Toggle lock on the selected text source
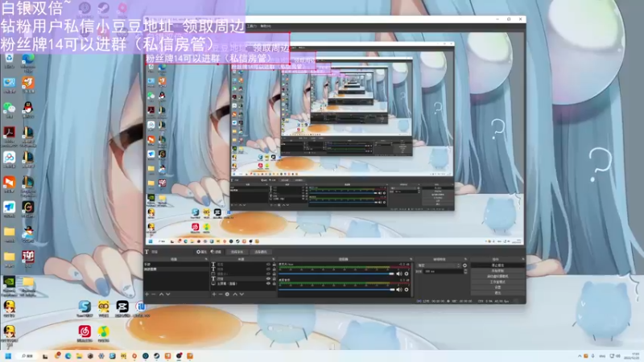The height and width of the screenshot is (362, 644). click(274, 278)
